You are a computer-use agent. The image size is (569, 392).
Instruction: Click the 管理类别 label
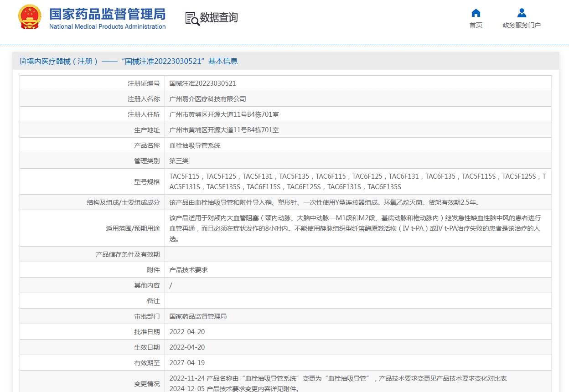coord(147,161)
